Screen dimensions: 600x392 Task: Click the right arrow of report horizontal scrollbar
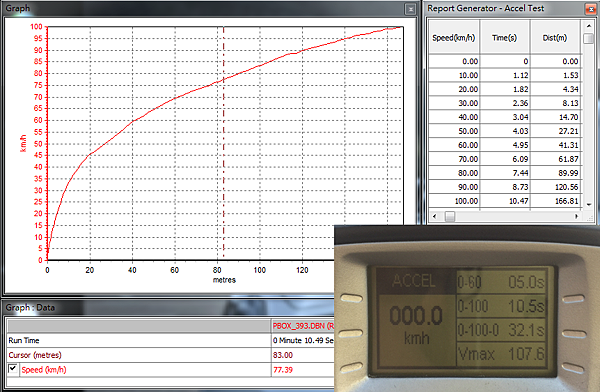pyautogui.click(x=576, y=217)
